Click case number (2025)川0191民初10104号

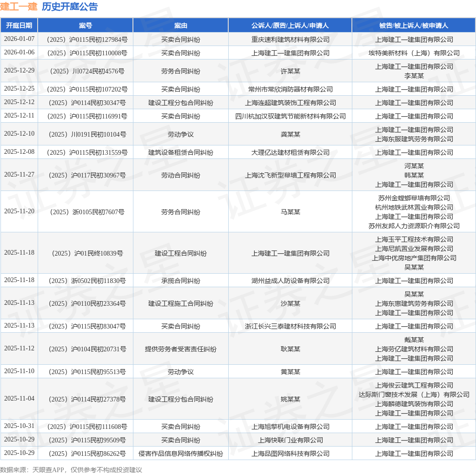(87, 134)
